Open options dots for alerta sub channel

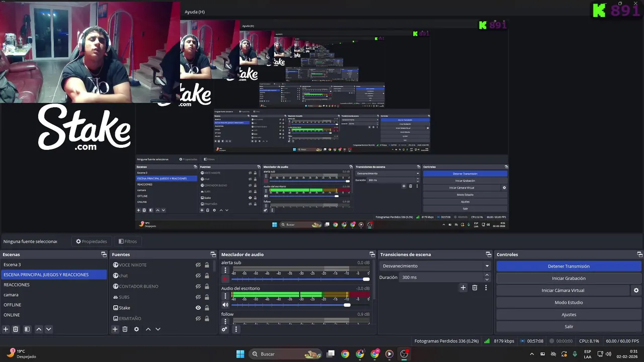pyautogui.click(x=225, y=270)
